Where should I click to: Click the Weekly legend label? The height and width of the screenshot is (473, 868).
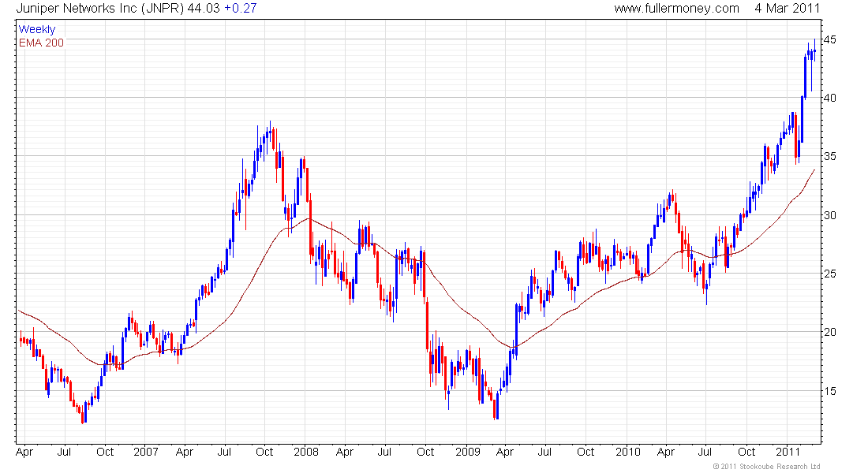pyautogui.click(x=37, y=29)
